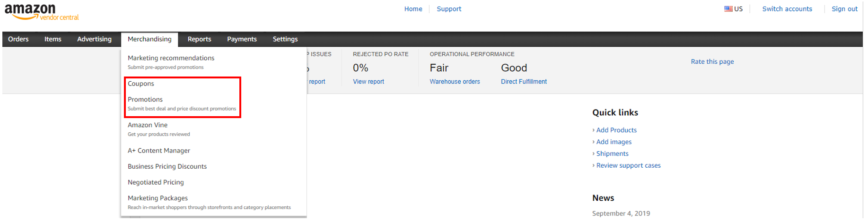Click the REJECTED PO RATE label

click(381, 54)
